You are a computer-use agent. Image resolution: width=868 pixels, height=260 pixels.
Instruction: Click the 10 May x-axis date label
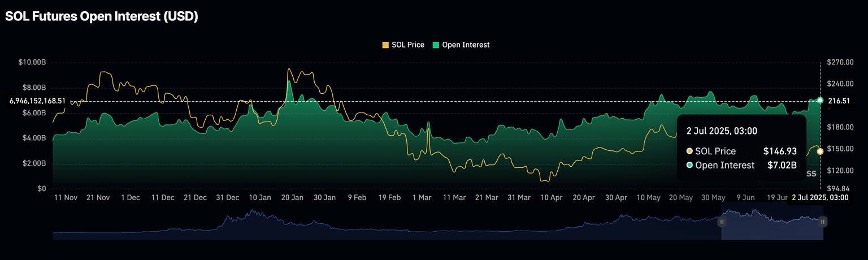click(649, 198)
